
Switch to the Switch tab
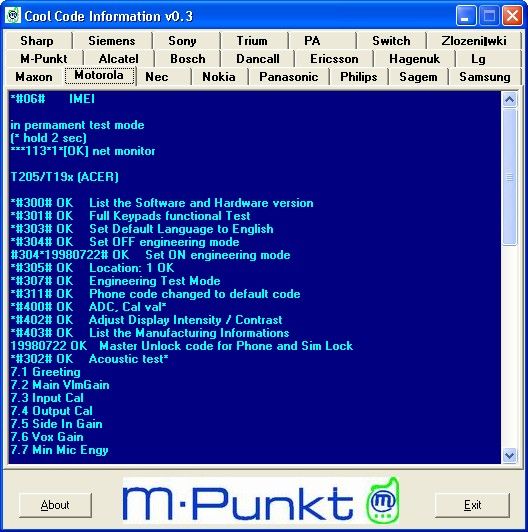[x=391, y=41]
